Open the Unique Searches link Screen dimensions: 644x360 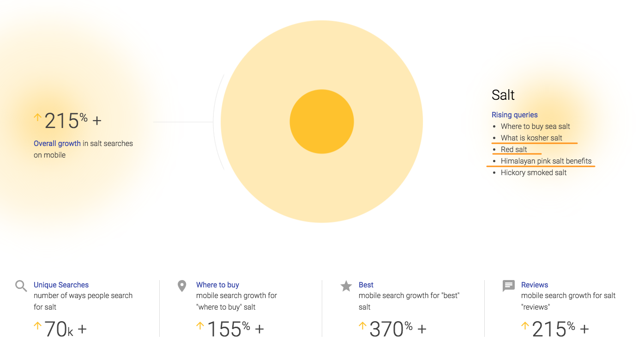[61, 285]
